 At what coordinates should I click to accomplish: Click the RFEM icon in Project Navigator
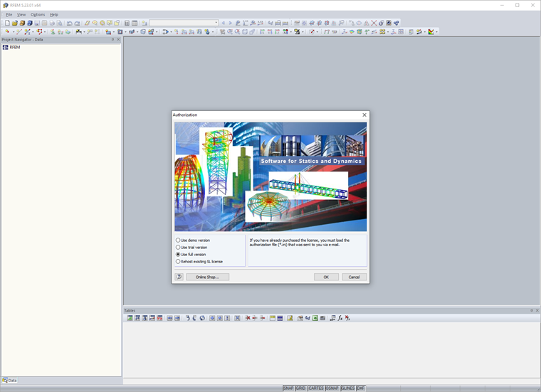[6, 47]
